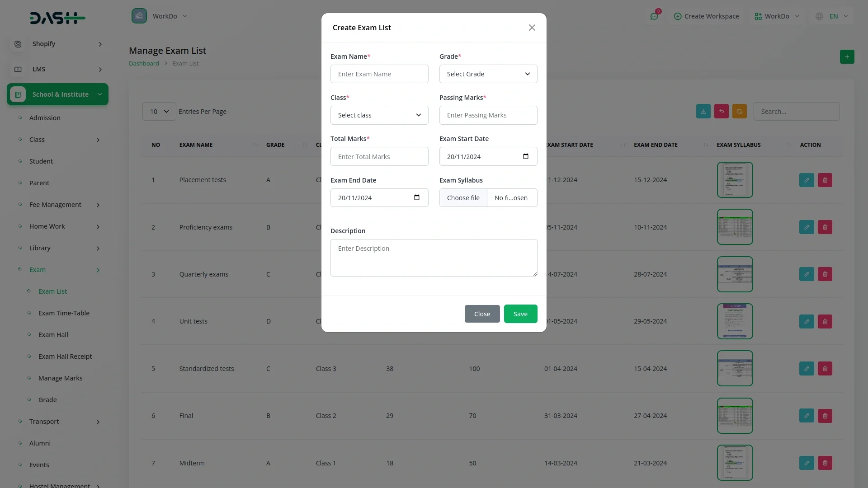Open Exam Time-Table in sidebar

tap(64, 313)
